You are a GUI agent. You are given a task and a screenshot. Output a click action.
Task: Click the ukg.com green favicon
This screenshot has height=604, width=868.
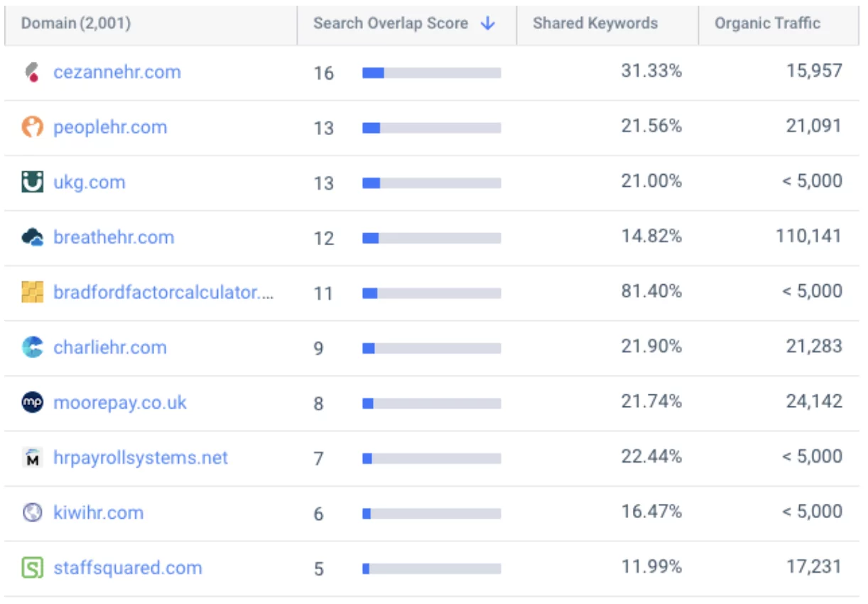pos(32,182)
